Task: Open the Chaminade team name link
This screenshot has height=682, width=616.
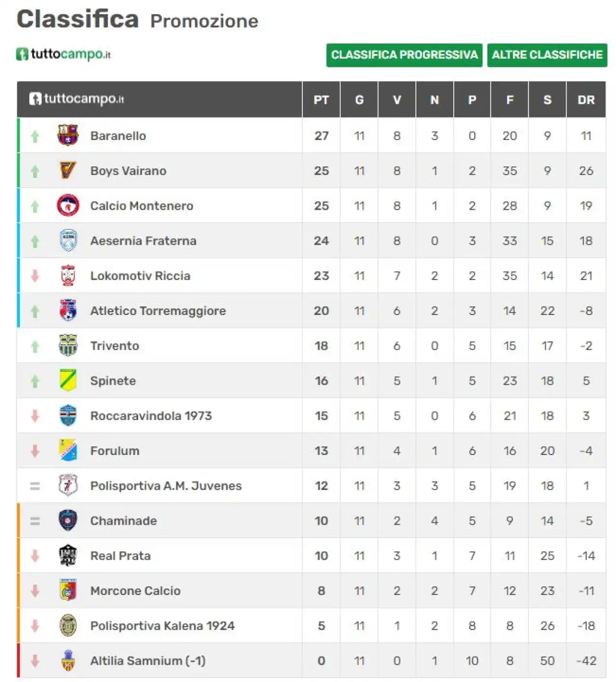Action: coord(124,521)
